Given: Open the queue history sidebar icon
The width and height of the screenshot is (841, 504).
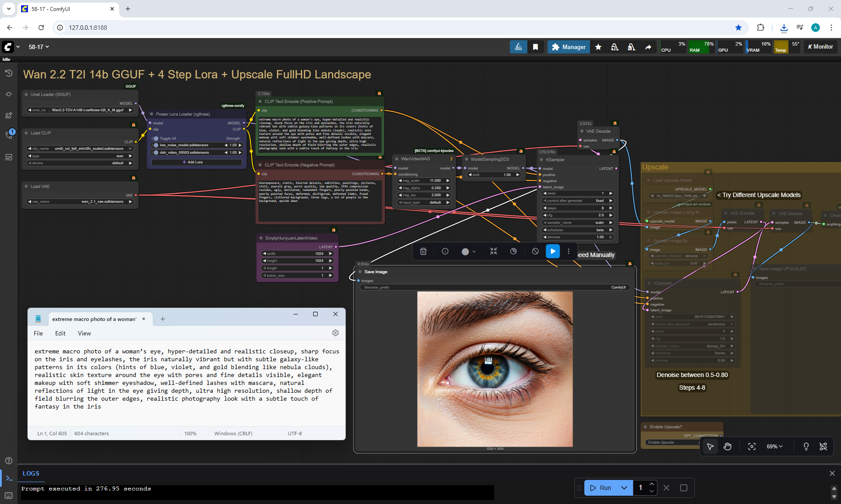Looking at the screenshot, I should 8,74.
